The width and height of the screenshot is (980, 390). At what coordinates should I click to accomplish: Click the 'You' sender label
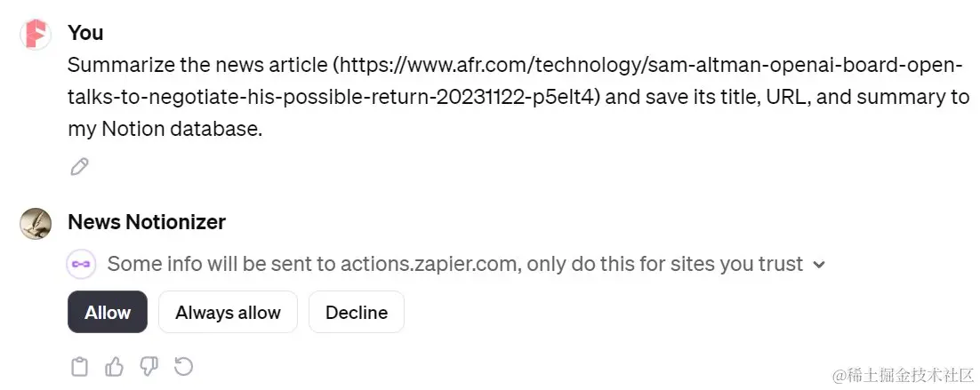[x=85, y=33]
